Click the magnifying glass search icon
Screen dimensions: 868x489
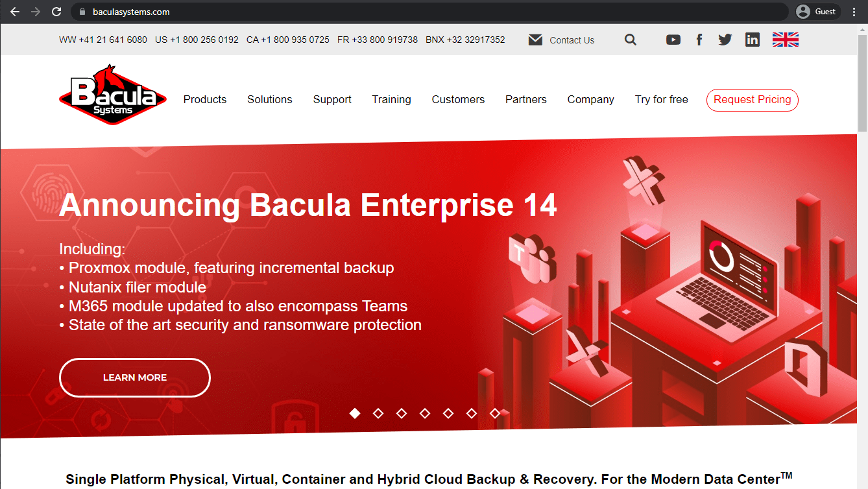[631, 40]
